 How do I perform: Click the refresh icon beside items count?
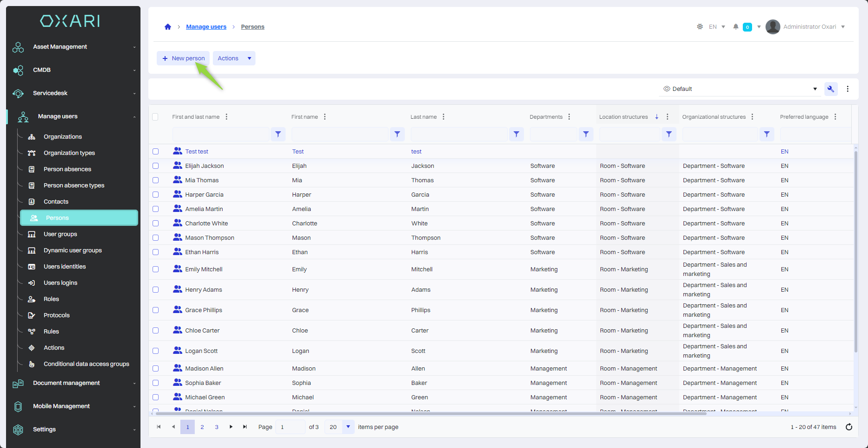coord(849,427)
